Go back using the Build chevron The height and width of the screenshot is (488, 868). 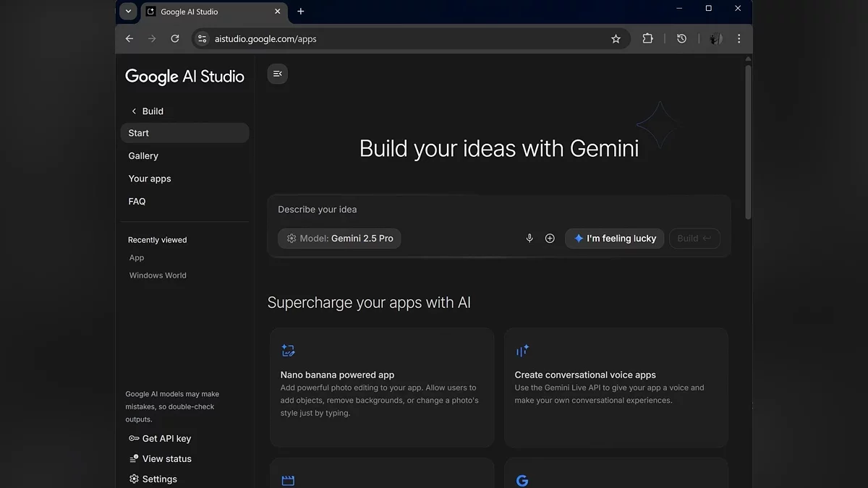click(134, 111)
